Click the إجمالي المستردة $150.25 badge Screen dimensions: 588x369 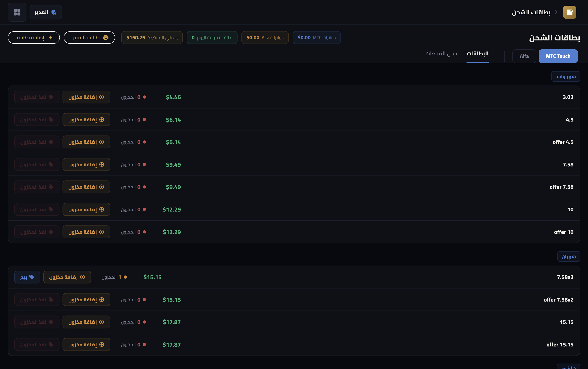pos(152,38)
